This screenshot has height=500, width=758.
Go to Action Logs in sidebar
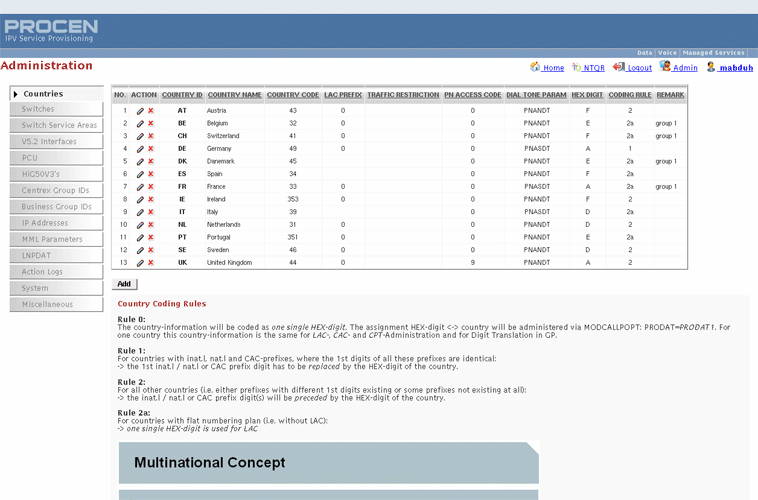point(42,272)
